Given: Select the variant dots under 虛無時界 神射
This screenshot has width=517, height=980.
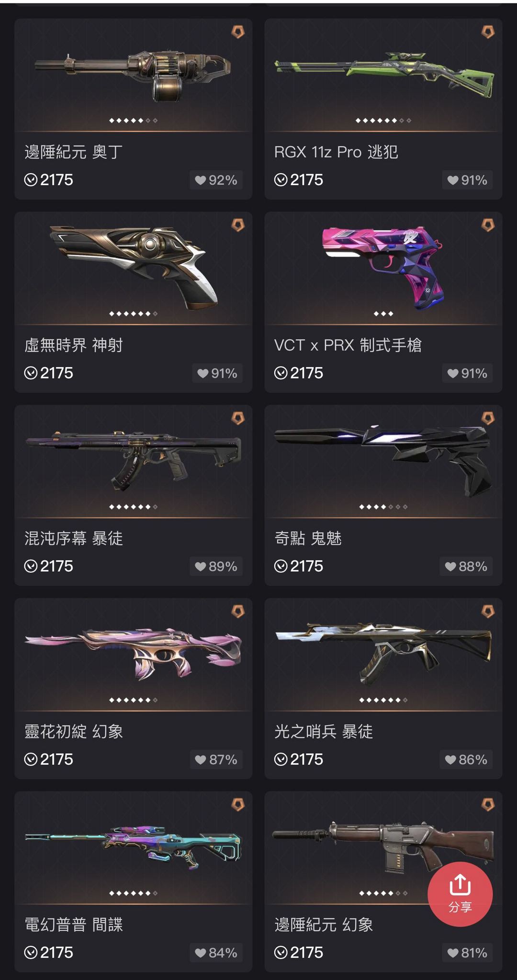Looking at the screenshot, I should click(133, 314).
